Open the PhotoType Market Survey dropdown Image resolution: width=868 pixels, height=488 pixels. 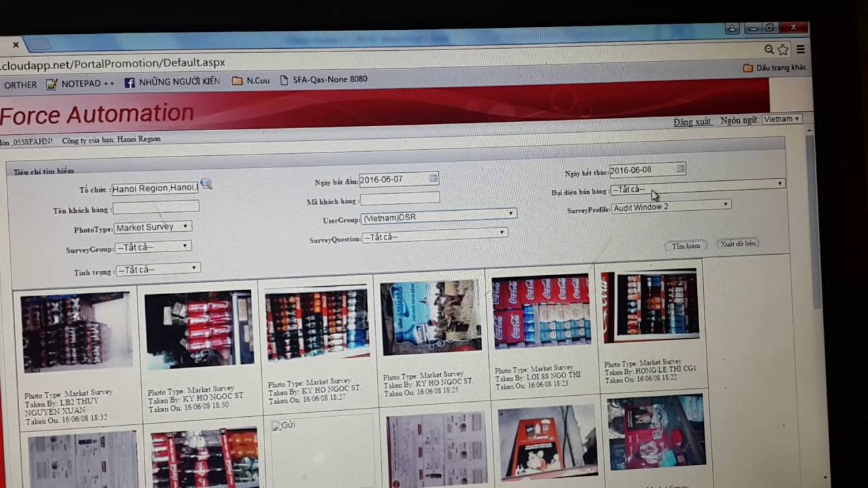tap(153, 227)
